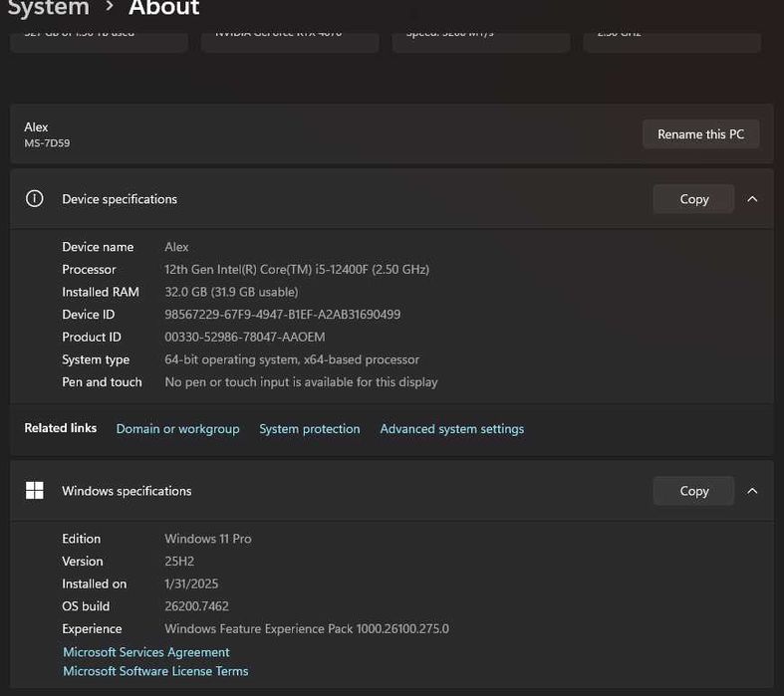The width and height of the screenshot is (784, 696).
Task: Click the System type label
Action: click(96, 359)
